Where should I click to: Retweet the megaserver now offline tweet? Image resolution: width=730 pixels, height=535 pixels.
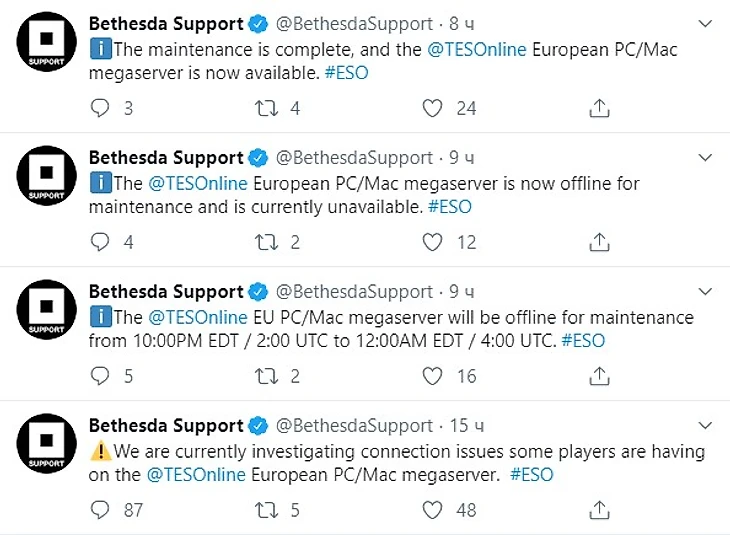pos(267,242)
